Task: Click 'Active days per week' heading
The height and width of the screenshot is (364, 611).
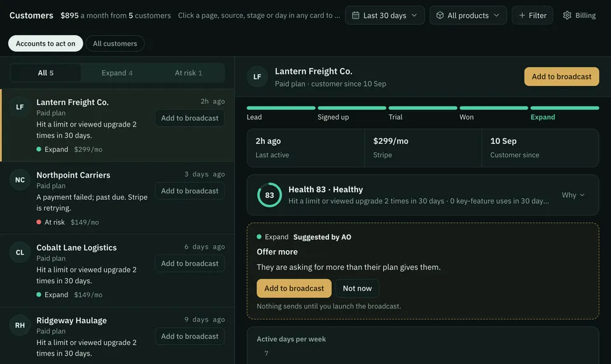Action: (x=291, y=339)
